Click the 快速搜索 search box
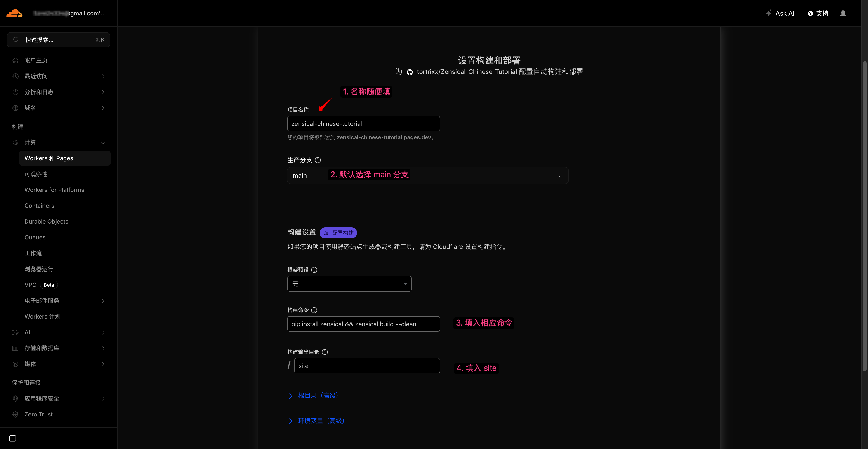 pos(58,40)
